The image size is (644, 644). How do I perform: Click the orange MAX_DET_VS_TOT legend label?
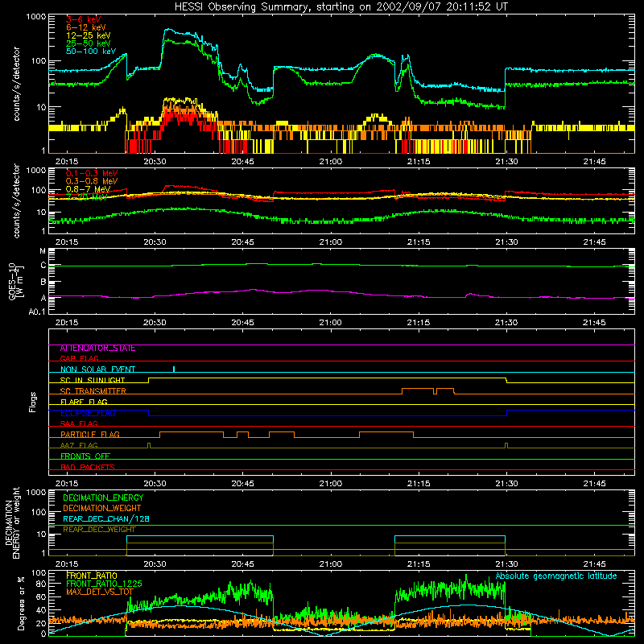pyautogui.click(x=100, y=592)
